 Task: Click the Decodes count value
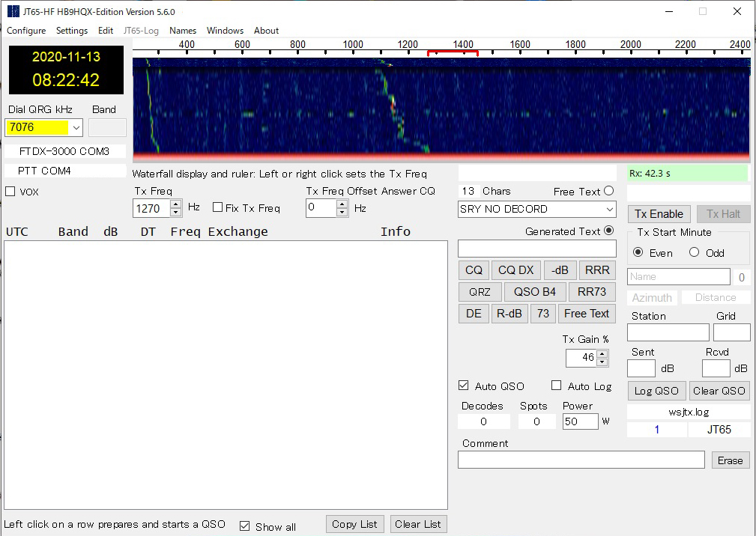(483, 421)
